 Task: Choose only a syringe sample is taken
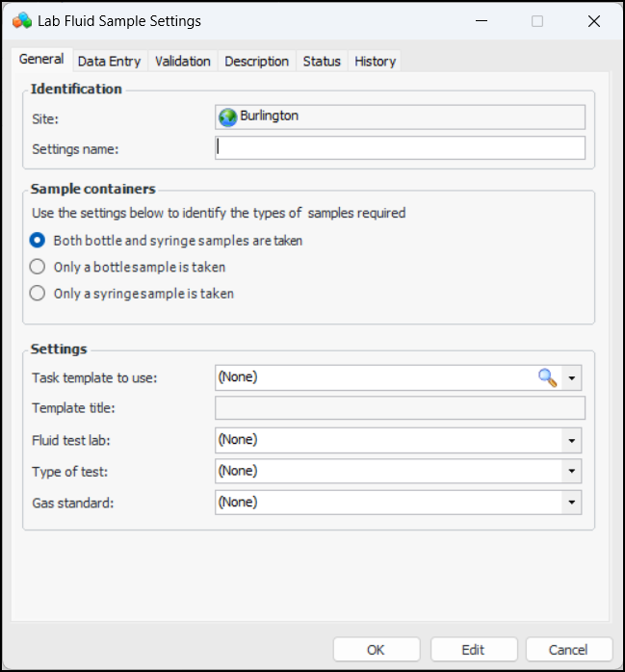[38, 294]
